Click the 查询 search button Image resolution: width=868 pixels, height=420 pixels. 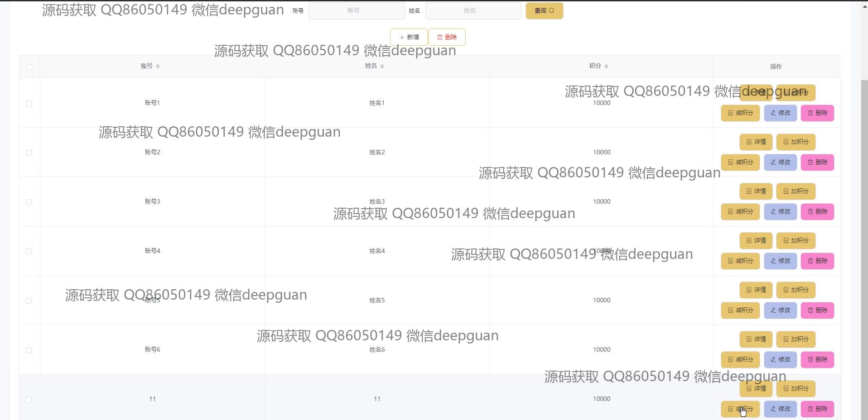click(x=544, y=11)
